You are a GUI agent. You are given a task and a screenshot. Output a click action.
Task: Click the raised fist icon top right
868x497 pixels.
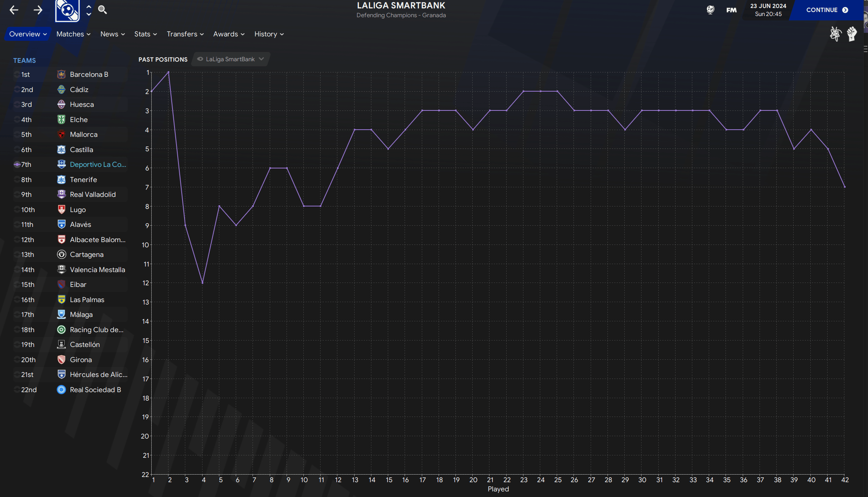pyautogui.click(x=852, y=34)
